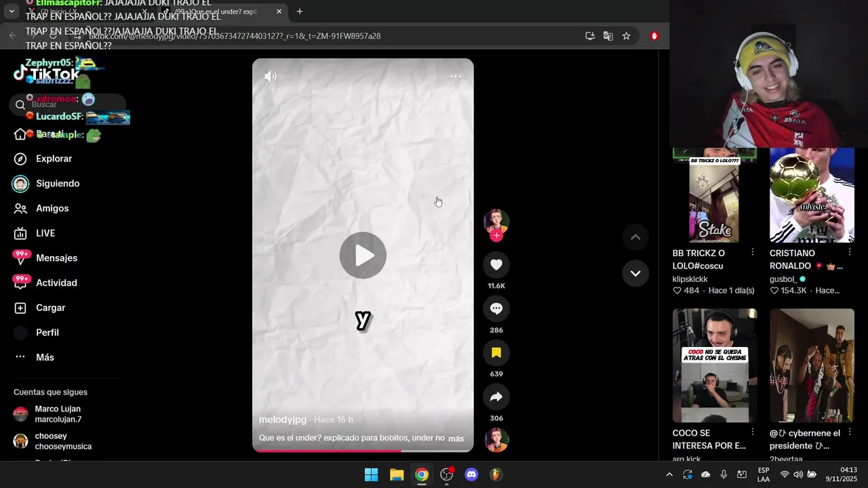Go to previous video with up chevron
The image size is (868, 488).
[635, 237]
